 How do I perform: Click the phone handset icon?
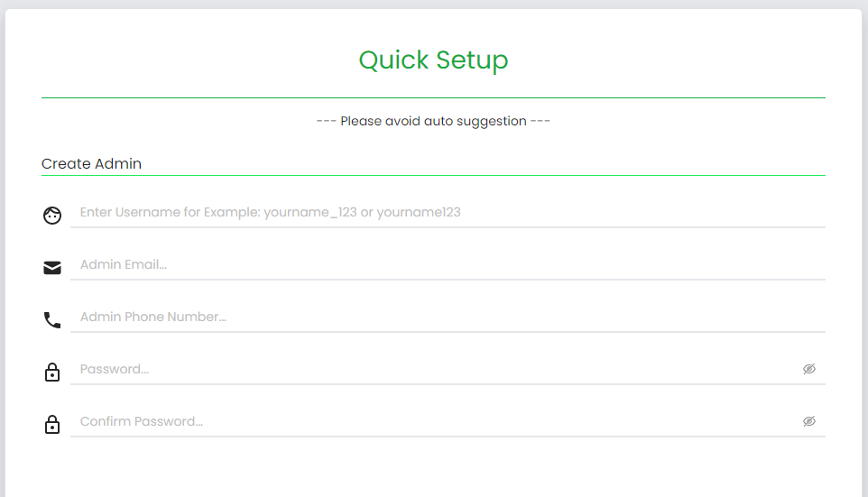(52, 320)
